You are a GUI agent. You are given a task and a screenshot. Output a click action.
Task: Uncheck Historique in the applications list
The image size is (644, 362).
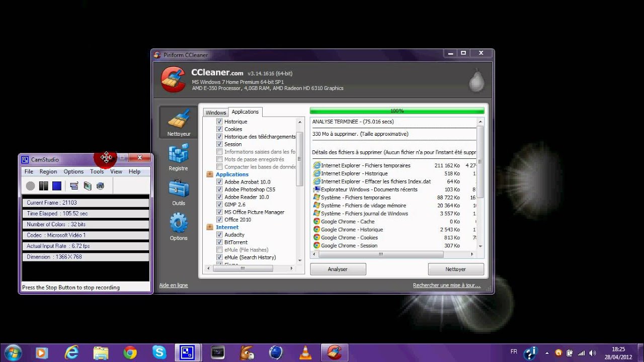(x=219, y=122)
